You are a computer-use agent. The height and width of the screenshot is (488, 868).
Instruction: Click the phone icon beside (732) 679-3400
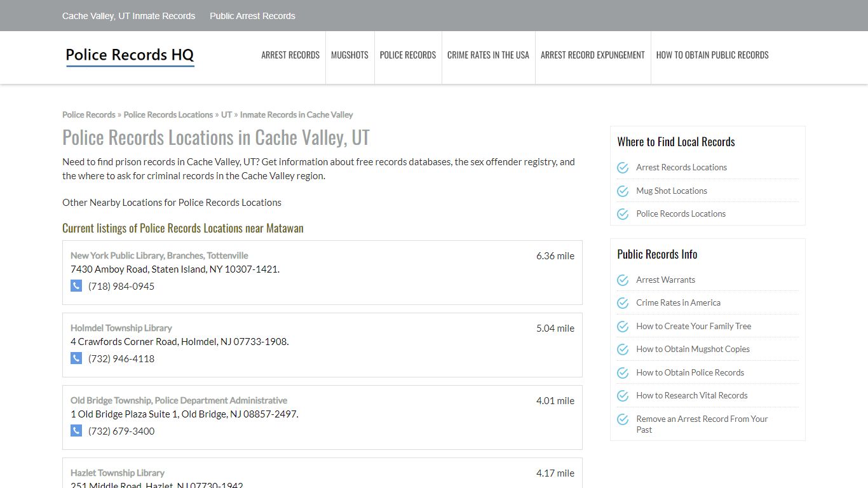(x=76, y=431)
